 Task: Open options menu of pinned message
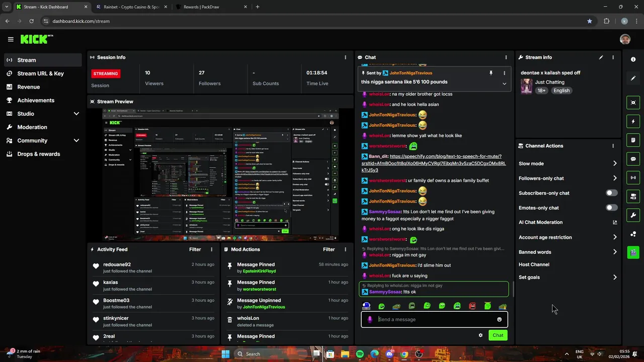tap(504, 73)
